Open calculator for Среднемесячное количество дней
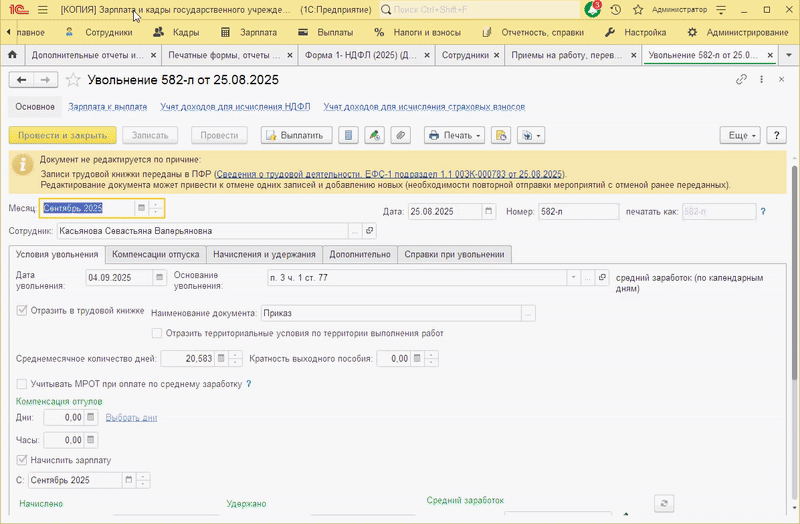The height and width of the screenshot is (524, 800). (221, 359)
